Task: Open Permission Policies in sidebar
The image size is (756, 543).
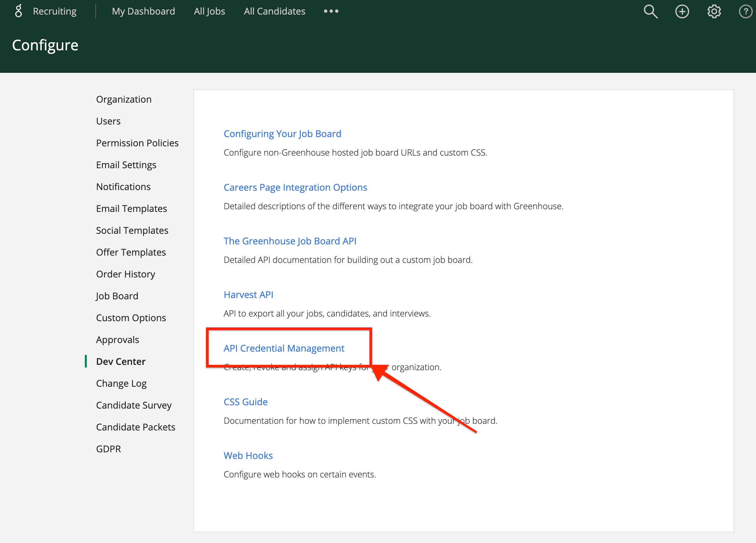Action: coord(137,143)
